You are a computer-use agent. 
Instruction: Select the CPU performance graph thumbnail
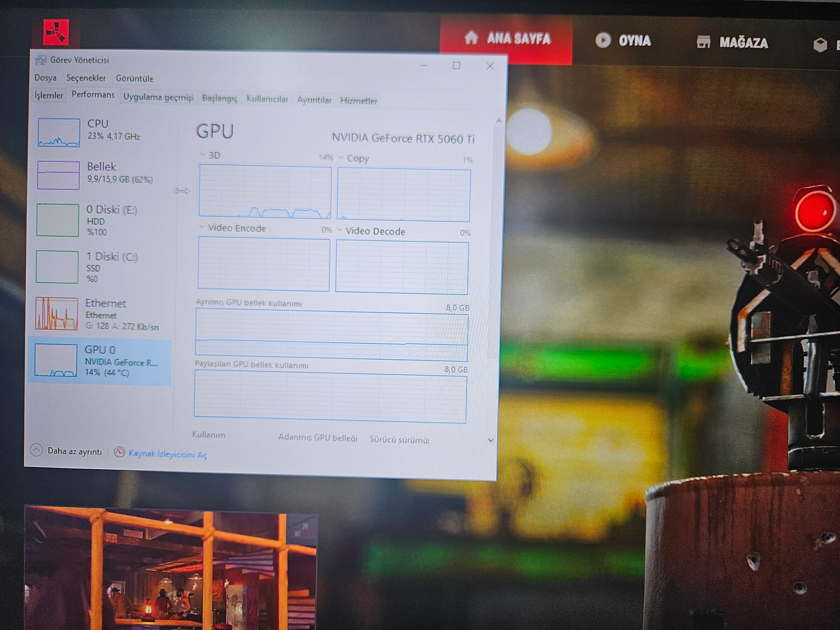coord(59,133)
